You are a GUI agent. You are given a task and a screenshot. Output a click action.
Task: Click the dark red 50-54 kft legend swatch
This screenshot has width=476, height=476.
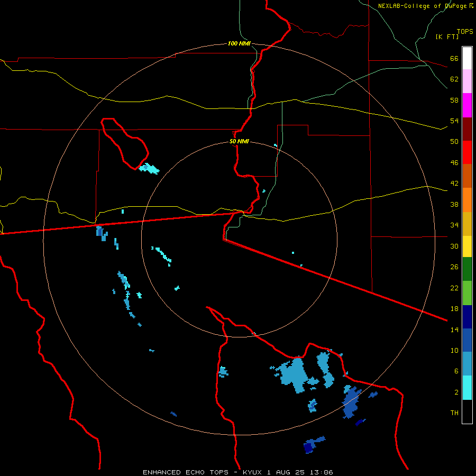(467, 129)
